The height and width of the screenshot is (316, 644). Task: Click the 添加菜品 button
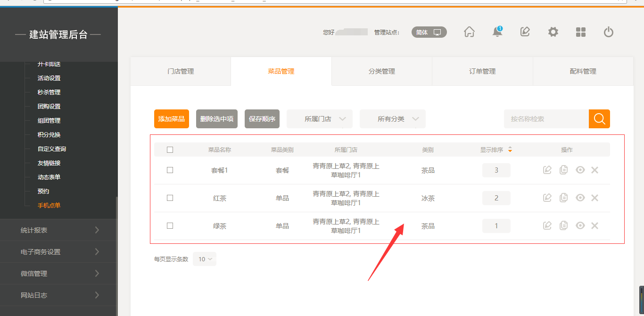(x=172, y=119)
